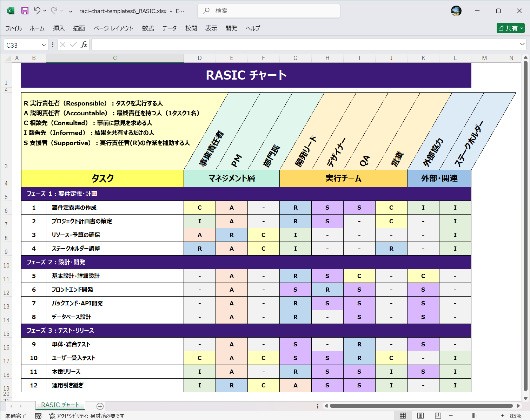Click the next sheet navigation arrow

click(x=21, y=406)
